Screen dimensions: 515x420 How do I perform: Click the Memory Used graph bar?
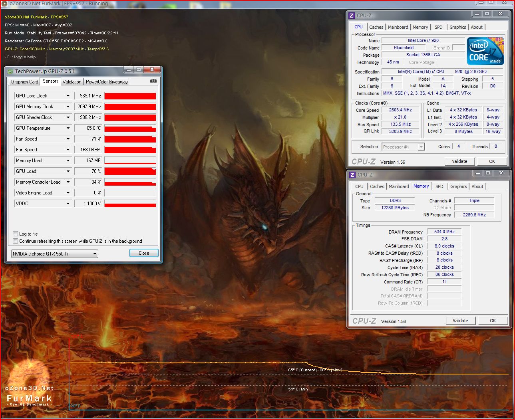pyautogui.click(x=130, y=160)
